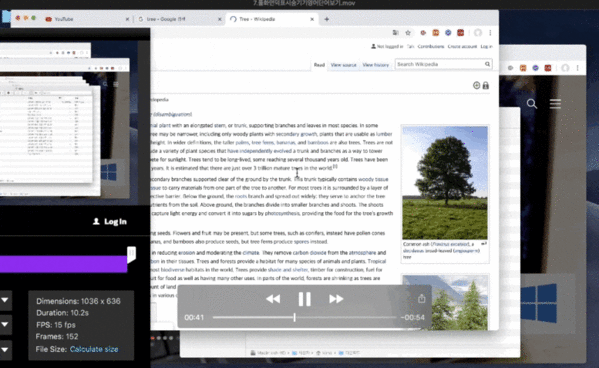Open the profile avatar in front Chrome window

click(x=478, y=33)
